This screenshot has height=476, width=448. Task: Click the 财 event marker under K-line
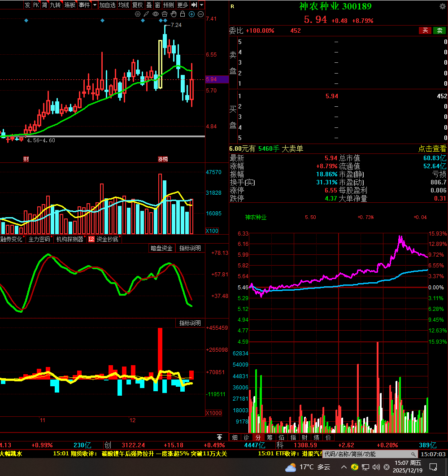pos(26,159)
